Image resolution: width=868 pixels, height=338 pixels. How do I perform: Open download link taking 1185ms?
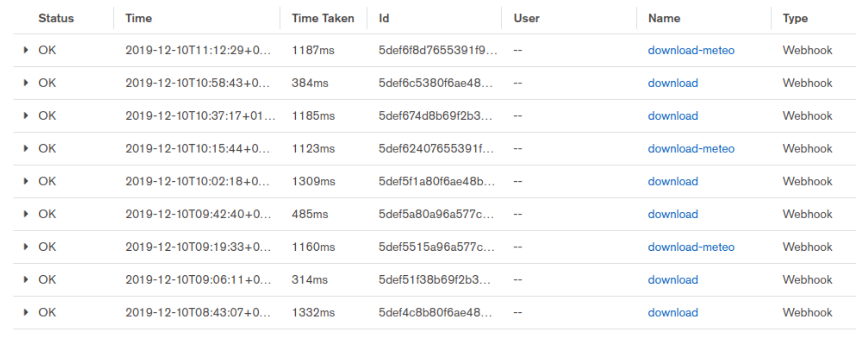[673, 116]
